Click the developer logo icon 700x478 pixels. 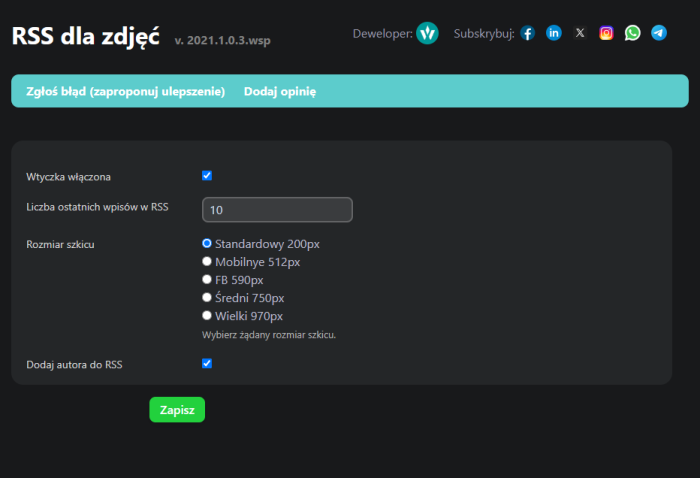pos(427,33)
